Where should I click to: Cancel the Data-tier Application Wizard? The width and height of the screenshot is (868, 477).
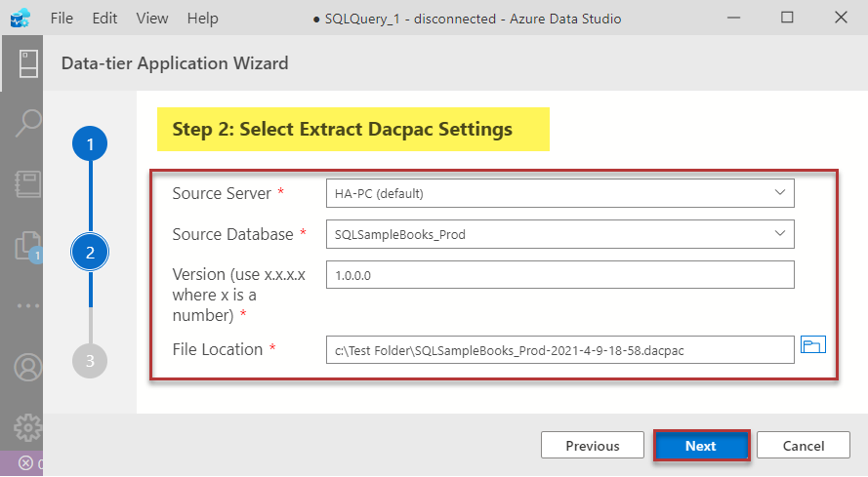(x=804, y=446)
